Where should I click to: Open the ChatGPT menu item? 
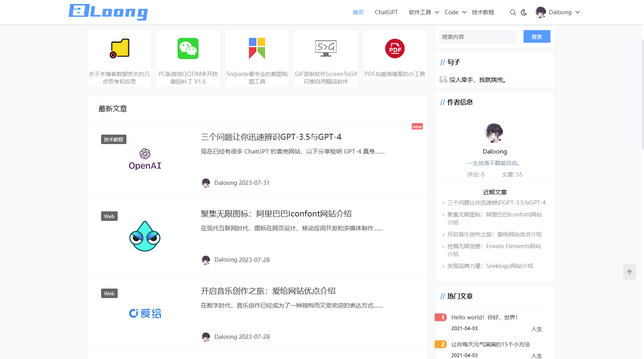[x=386, y=12]
